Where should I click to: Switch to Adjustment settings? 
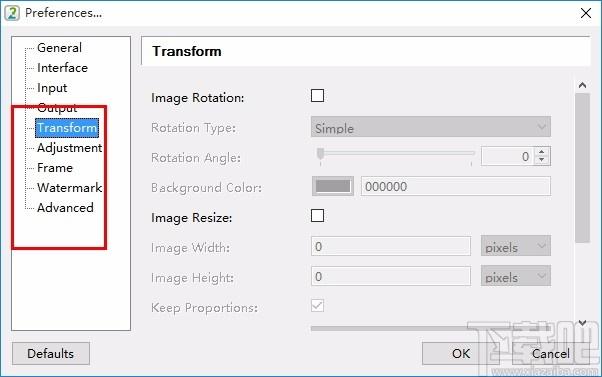tap(69, 148)
